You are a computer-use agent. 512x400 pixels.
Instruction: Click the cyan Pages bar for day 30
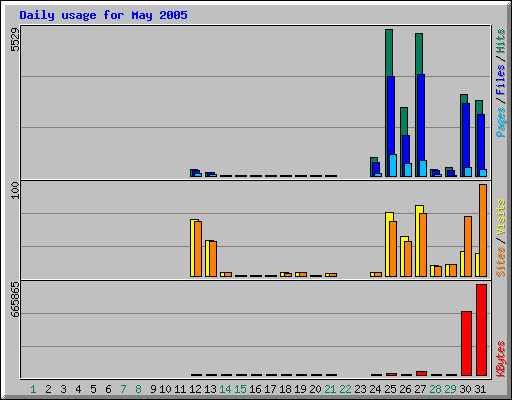468,172
